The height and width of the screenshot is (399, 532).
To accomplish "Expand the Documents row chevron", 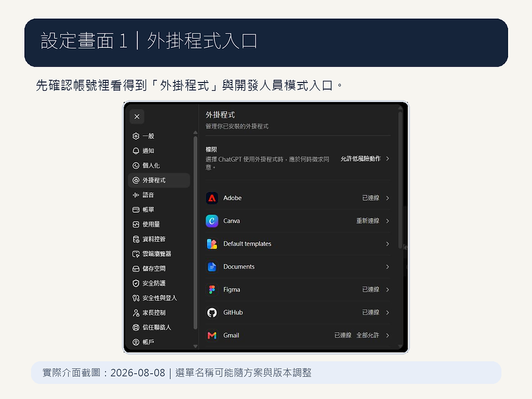I will 388,267.
